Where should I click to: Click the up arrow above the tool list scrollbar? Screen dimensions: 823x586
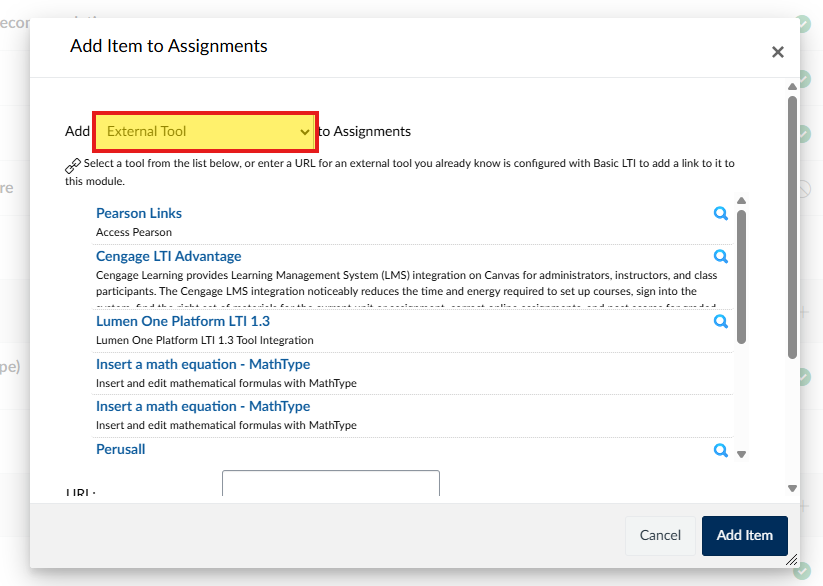(741, 200)
